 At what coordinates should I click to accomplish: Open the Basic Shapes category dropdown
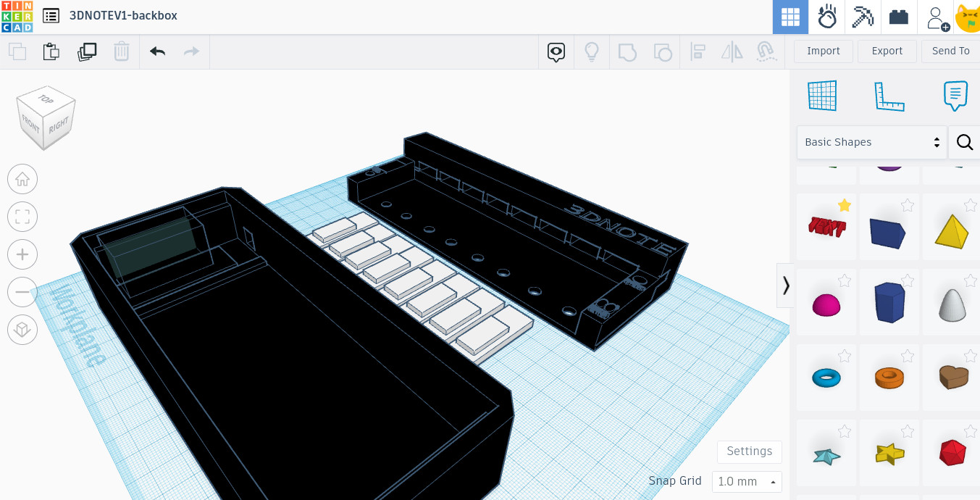(871, 142)
